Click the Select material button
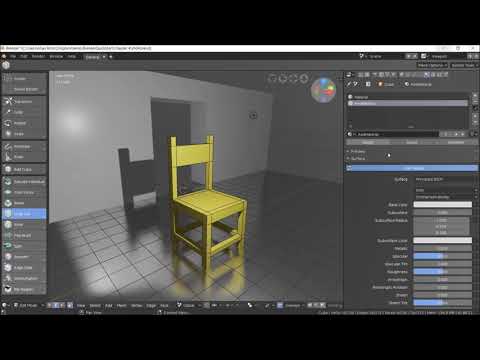The height and width of the screenshot is (360, 480). click(412, 142)
